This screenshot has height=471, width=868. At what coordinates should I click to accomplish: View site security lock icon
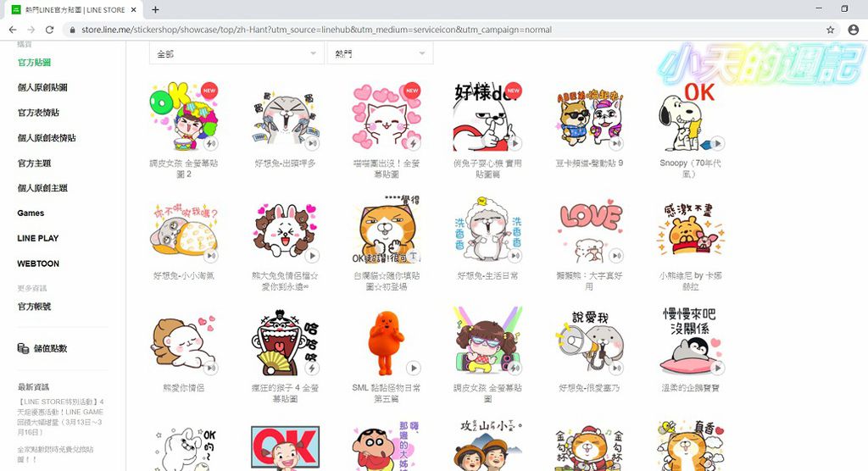(72, 30)
